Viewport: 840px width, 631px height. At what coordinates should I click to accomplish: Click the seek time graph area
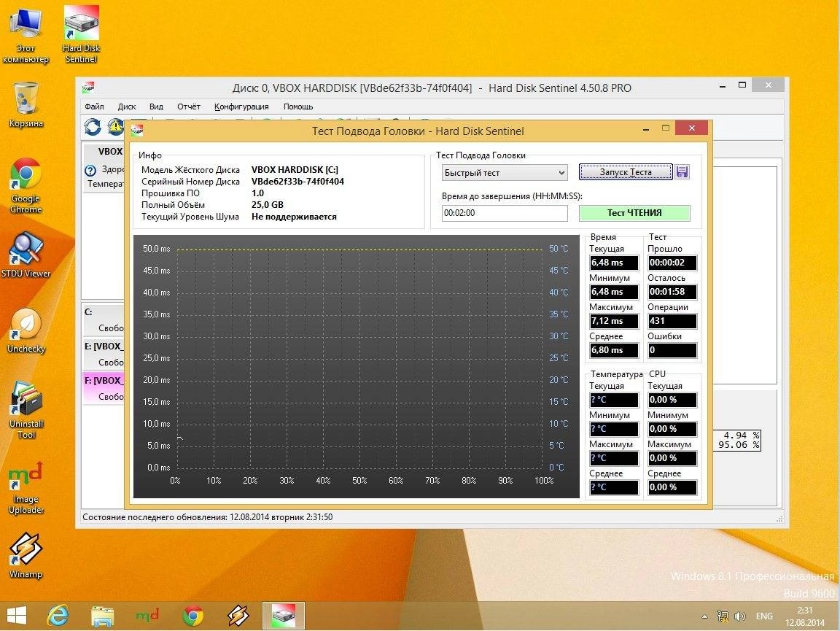coord(357,366)
